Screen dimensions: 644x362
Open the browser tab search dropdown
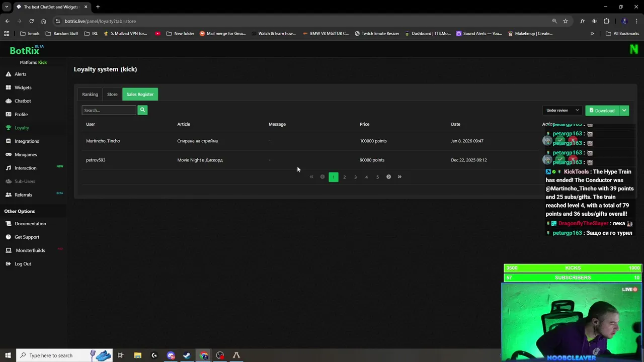point(7,7)
